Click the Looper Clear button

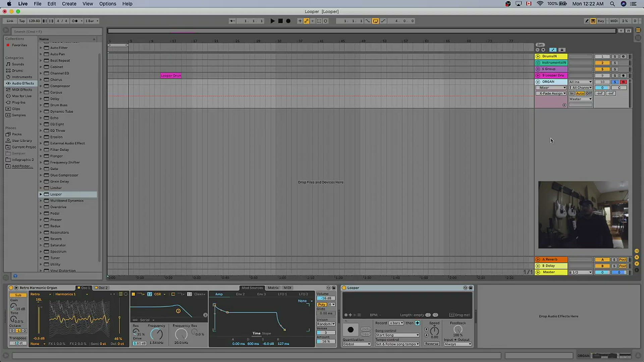pos(366,334)
